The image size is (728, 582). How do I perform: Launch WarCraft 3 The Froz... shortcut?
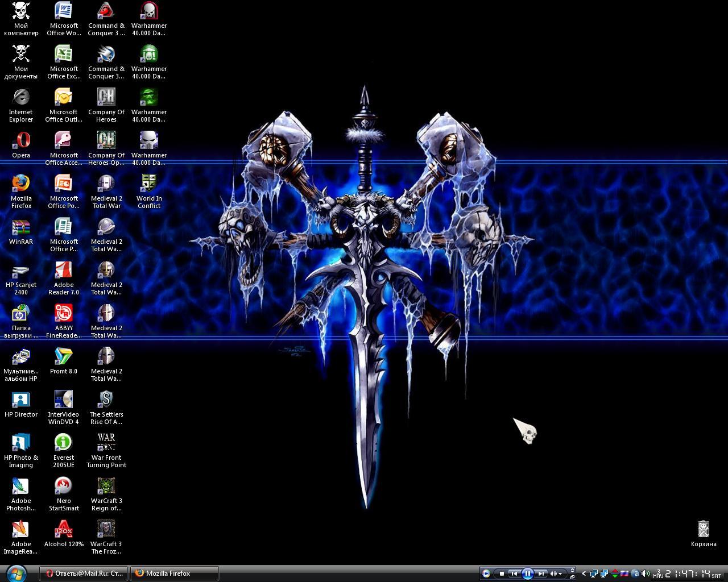[x=106, y=537]
